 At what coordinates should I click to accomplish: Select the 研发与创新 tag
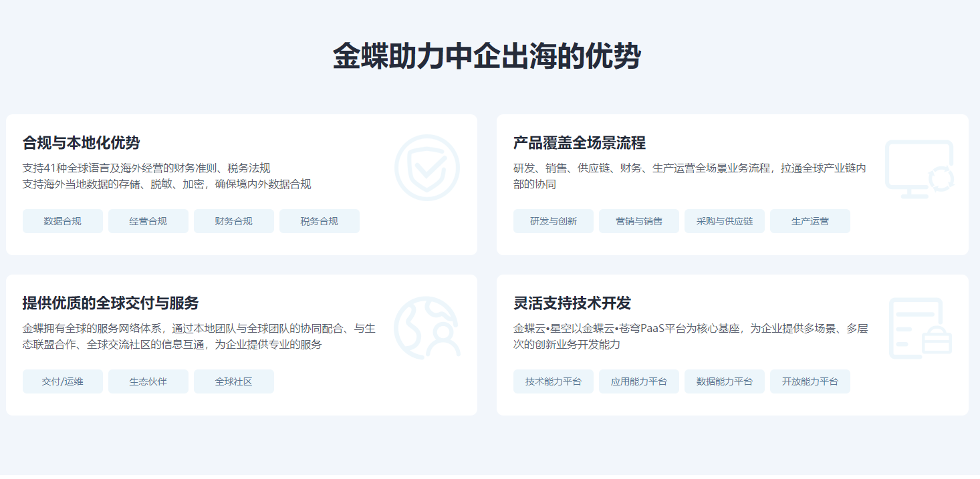tap(554, 221)
